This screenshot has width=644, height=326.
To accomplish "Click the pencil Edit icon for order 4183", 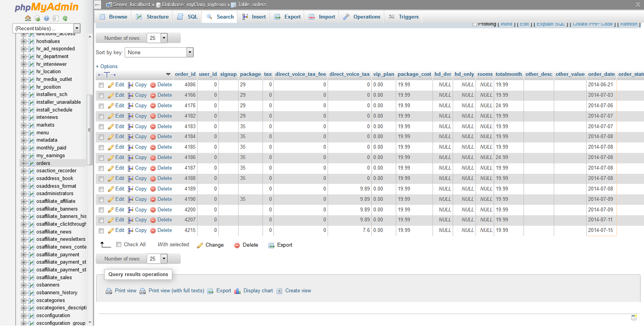I will click(111, 127).
